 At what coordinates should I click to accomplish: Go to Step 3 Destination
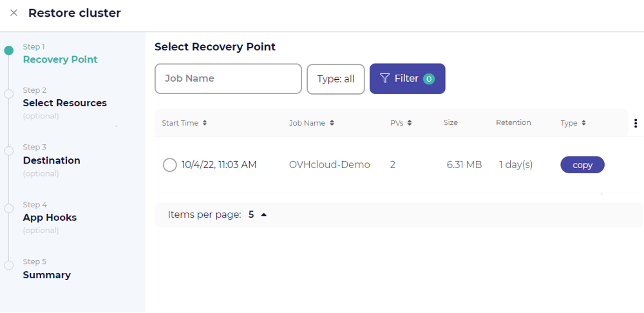coord(52,160)
